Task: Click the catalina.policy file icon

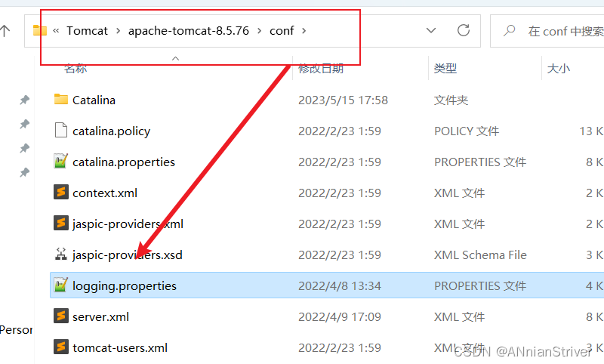Action: (61, 130)
